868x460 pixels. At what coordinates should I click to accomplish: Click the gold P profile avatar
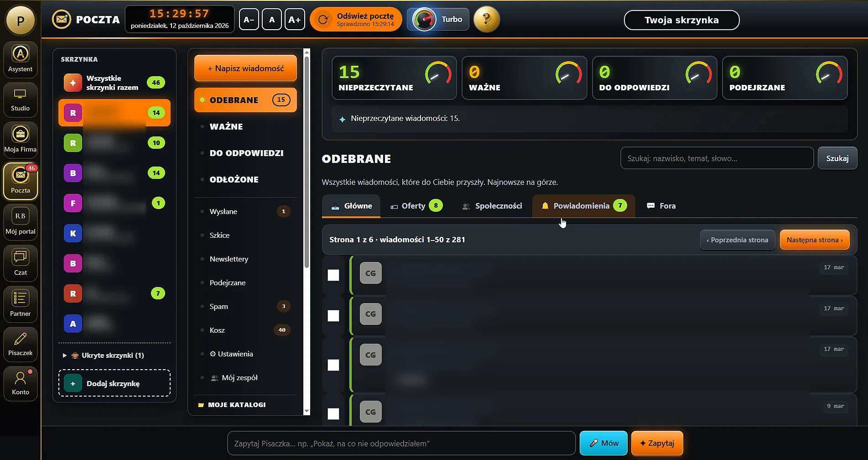click(x=20, y=21)
